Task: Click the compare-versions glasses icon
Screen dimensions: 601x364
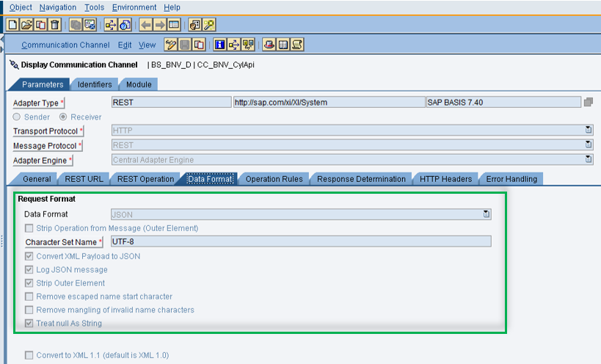Action: coord(248,45)
